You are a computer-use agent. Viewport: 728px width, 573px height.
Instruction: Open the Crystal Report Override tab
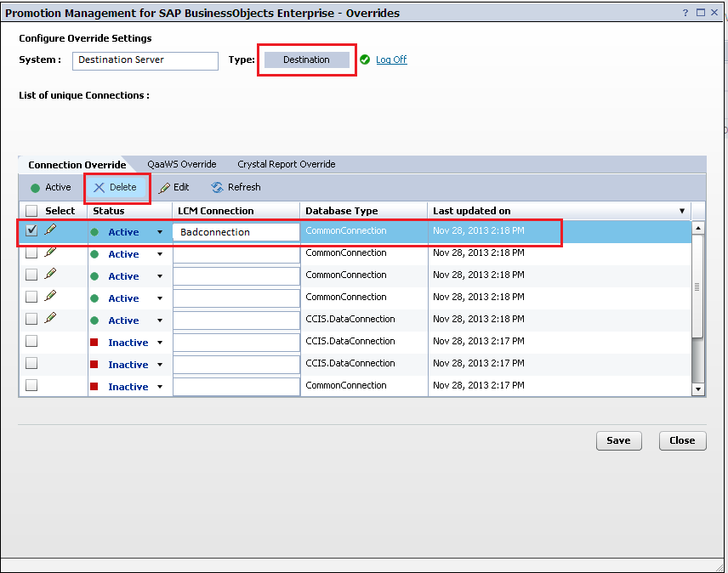tap(286, 164)
